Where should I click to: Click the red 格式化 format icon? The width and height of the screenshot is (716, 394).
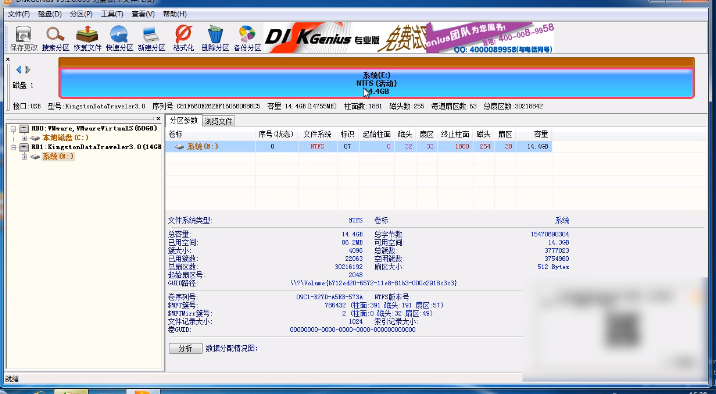pos(183,38)
